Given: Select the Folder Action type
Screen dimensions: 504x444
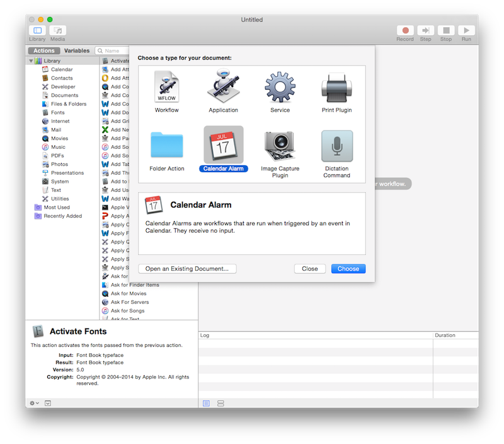Looking at the screenshot, I should click(167, 151).
